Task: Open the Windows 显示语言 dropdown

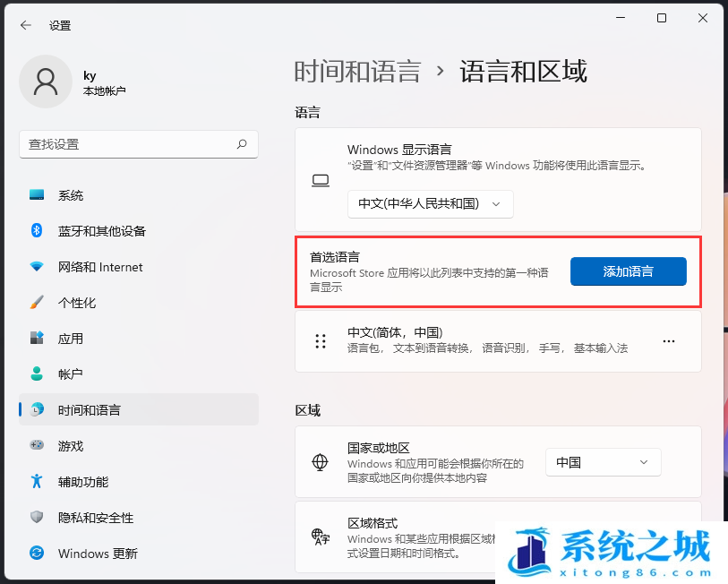Action: pyautogui.click(x=431, y=204)
